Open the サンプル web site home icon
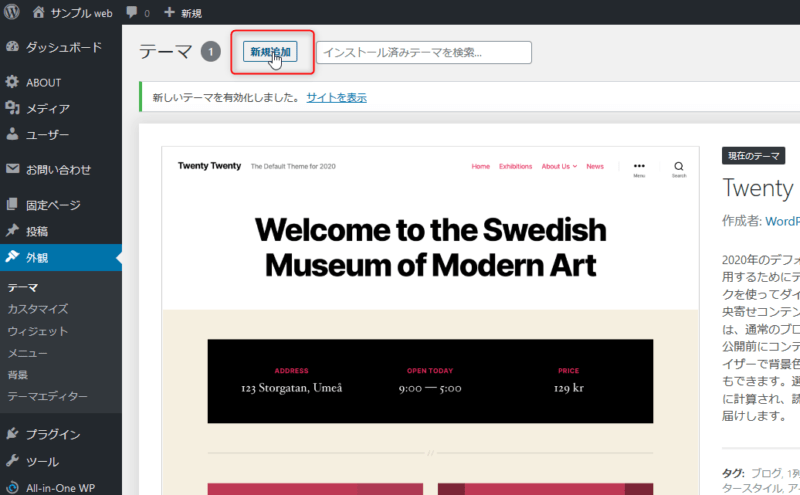This screenshot has height=495, width=800. (x=38, y=14)
